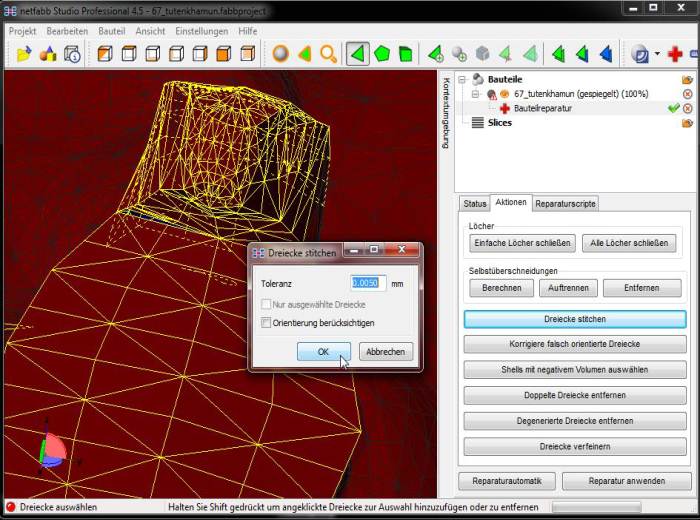Click the coordinate axes color cube
The image size is (700, 520).
(x=52, y=450)
